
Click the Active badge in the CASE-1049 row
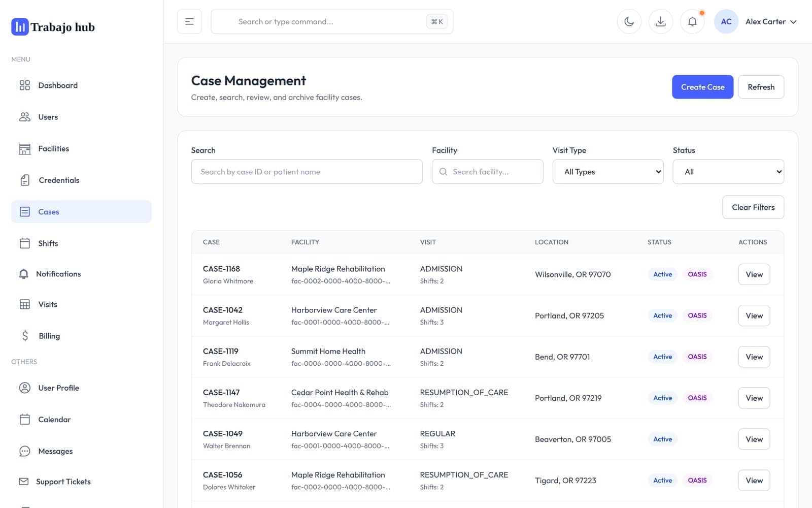662,439
